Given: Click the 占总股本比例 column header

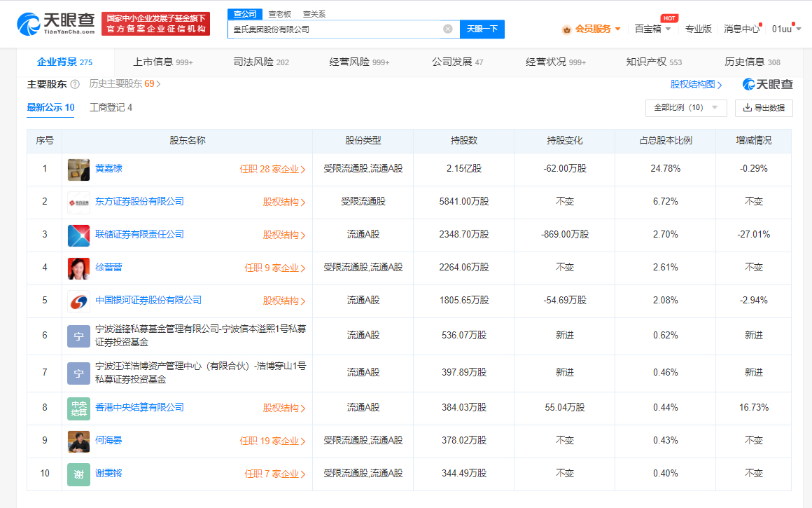Looking at the screenshot, I should [666, 140].
